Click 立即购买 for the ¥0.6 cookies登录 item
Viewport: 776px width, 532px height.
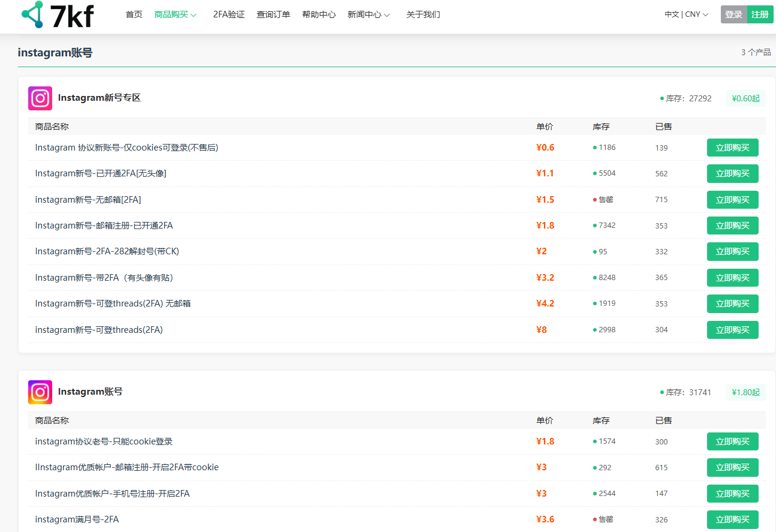(732, 148)
